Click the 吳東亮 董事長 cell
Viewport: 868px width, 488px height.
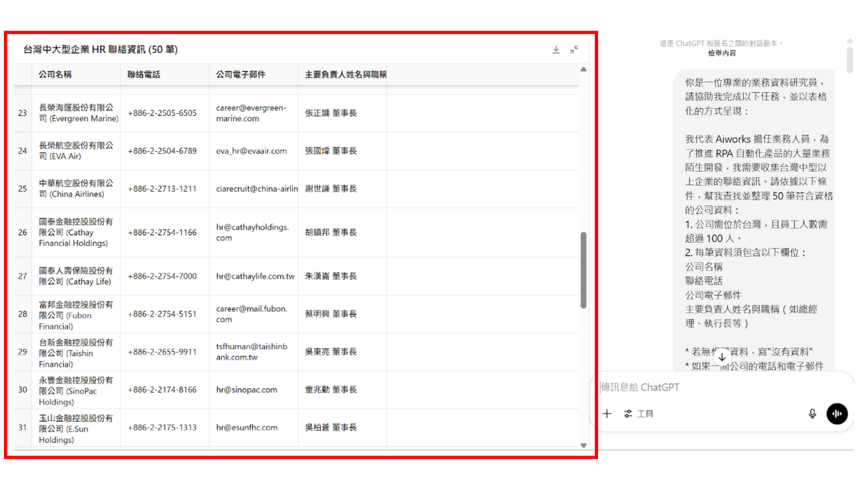tap(342, 352)
